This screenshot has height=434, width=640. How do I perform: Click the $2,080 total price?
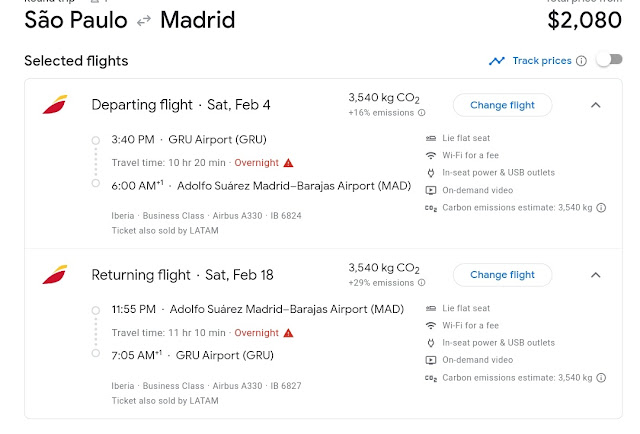pyautogui.click(x=583, y=19)
